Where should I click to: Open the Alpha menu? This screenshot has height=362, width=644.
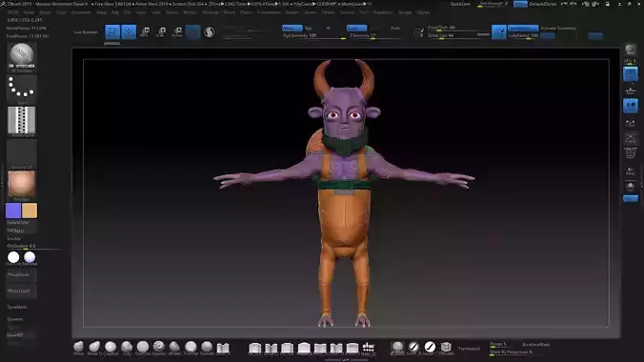[29, 12]
